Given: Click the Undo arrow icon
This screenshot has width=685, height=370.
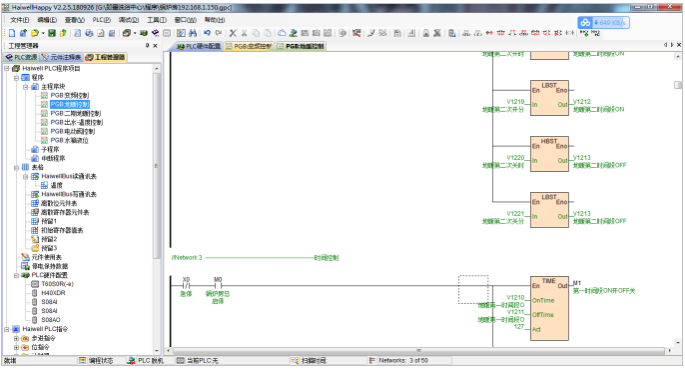Looking at the screenshot, I should coord(207,33).
